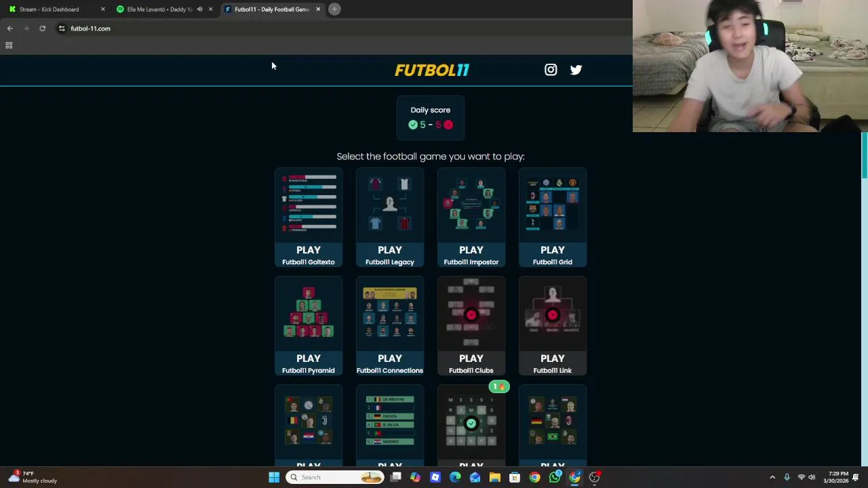Reload the current page
The width and height of the screenshot is (868, 488).
[x=42, y=28]
